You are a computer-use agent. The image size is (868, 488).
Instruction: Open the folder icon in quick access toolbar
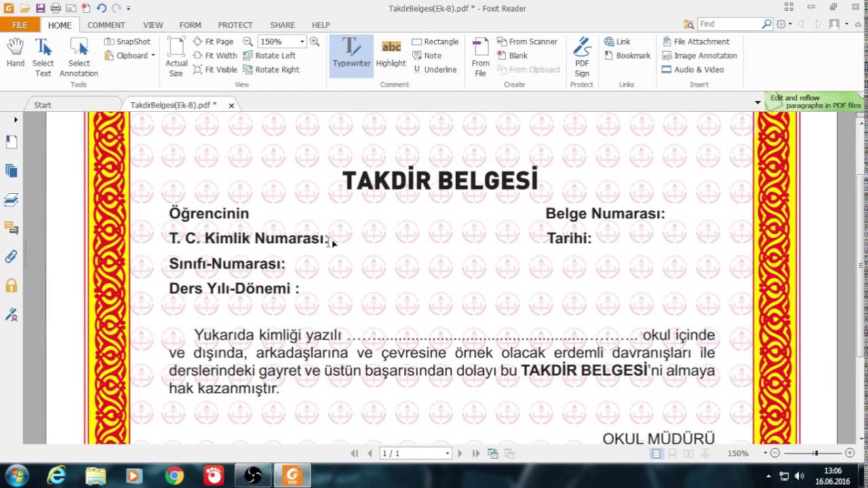click(x=24, y=8)
